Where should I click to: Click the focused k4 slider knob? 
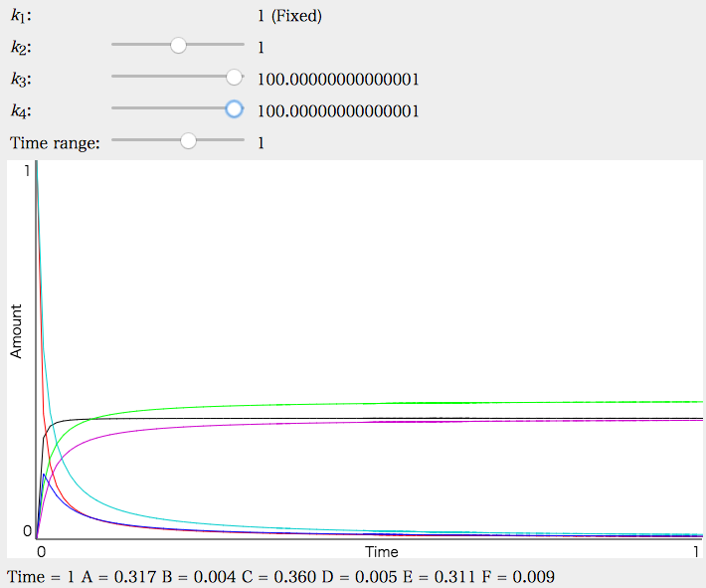pyautogui.click(x=234, y=109)
